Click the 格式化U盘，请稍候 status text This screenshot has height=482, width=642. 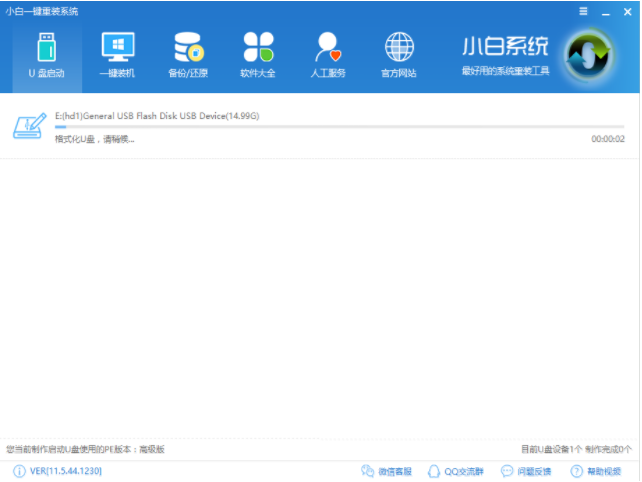(95, 139)
